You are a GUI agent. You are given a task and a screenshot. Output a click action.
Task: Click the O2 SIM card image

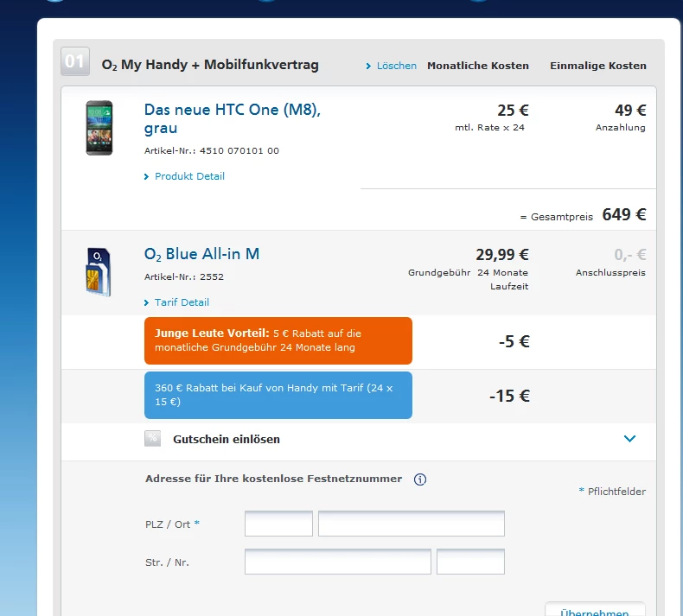[99, 272]
